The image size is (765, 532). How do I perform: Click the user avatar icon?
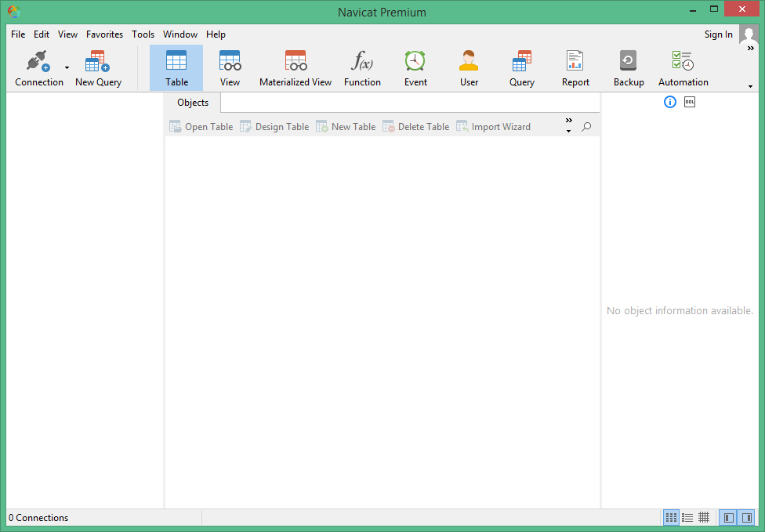[749, 34]
